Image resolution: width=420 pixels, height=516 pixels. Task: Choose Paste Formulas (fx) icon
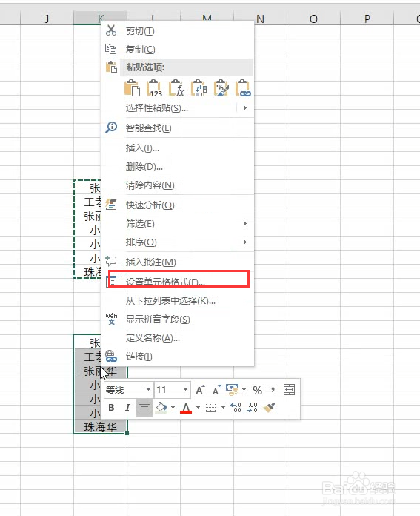pos(176,88)
